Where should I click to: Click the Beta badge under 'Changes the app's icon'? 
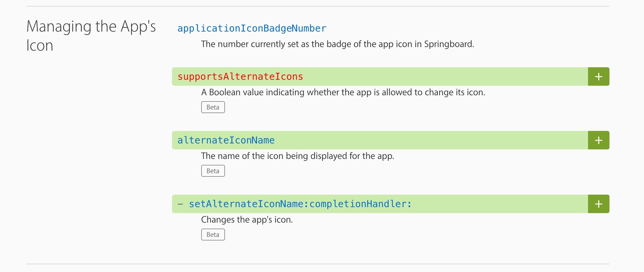(x=213, y=235)
